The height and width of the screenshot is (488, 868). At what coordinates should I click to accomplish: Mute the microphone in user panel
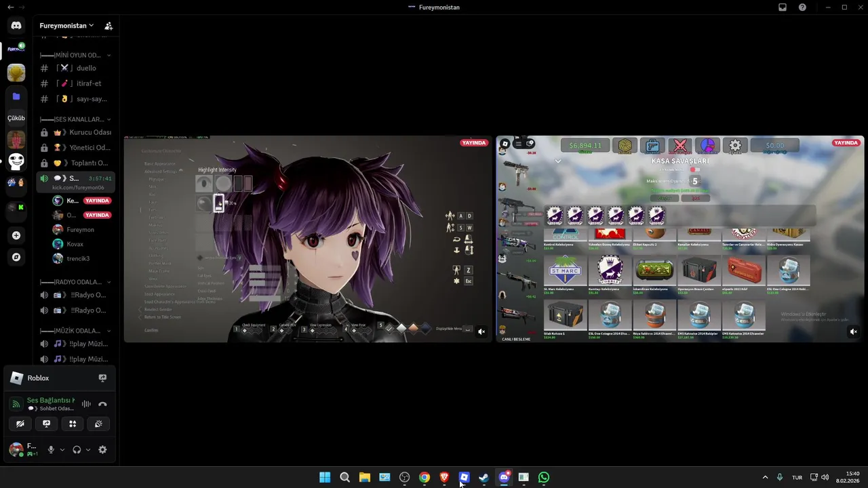51,449
